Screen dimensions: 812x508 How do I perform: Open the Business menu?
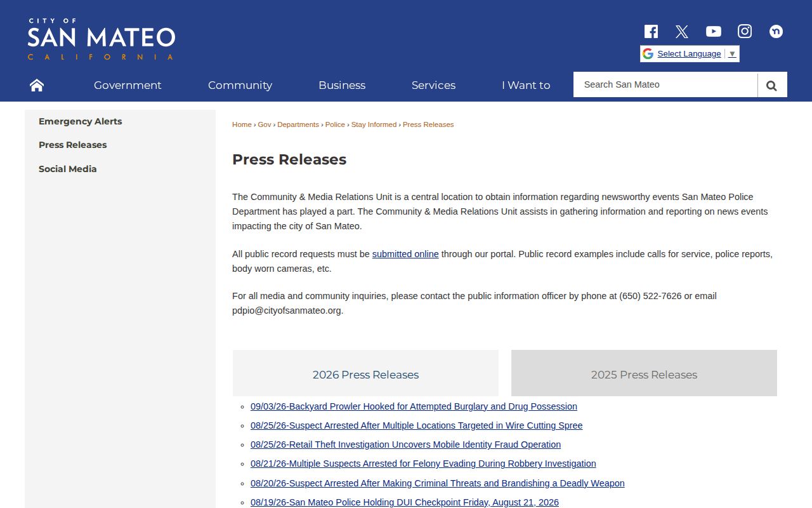click(x=342, y=85)
